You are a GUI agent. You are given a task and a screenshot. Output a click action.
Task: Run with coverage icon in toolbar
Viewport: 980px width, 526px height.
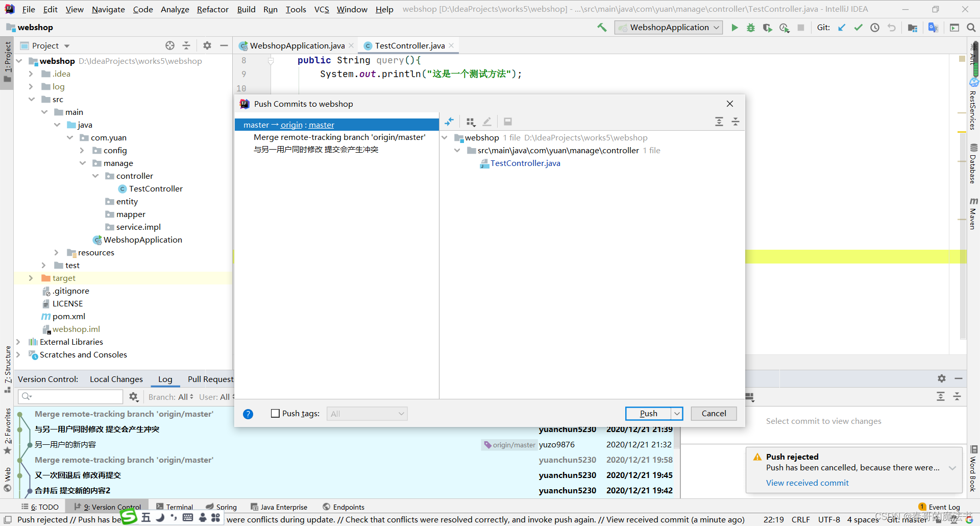(767, 28)
